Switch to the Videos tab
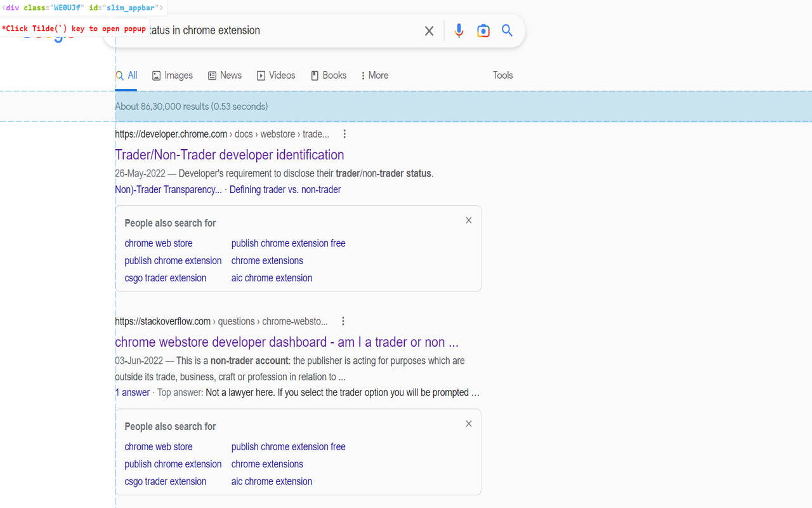The image size is (812, 508). coord(276,75)
